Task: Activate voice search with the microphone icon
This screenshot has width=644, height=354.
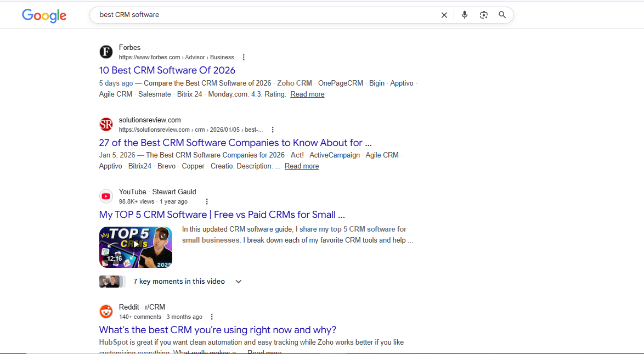Action: click(465, 15)
